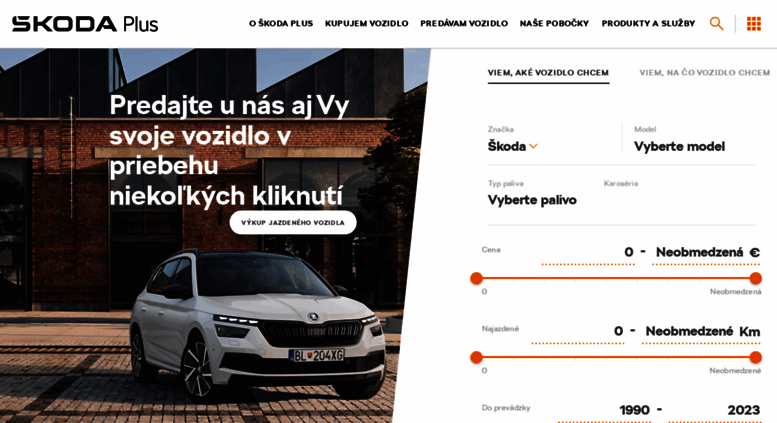Image resolution: width=777 pixels, height=423 pixels.
Task: Go to Naše pobočky page
Action: coord(554,23)
